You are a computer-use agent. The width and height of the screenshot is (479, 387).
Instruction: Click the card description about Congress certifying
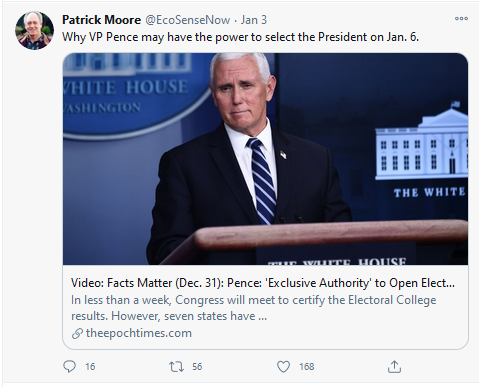[x=253, y=308]
